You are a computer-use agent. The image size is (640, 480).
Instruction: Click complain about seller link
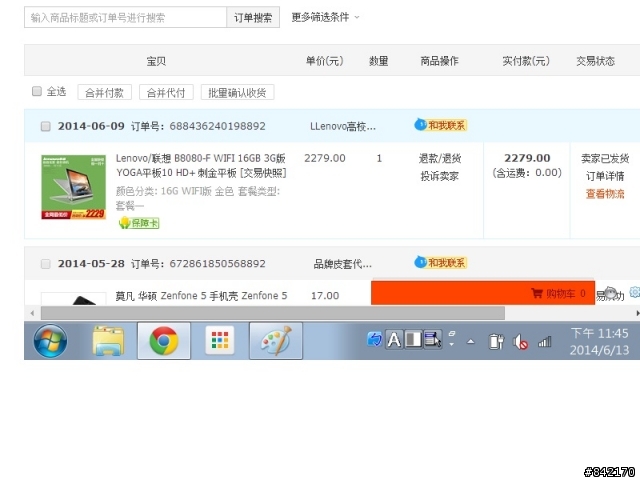440,176
